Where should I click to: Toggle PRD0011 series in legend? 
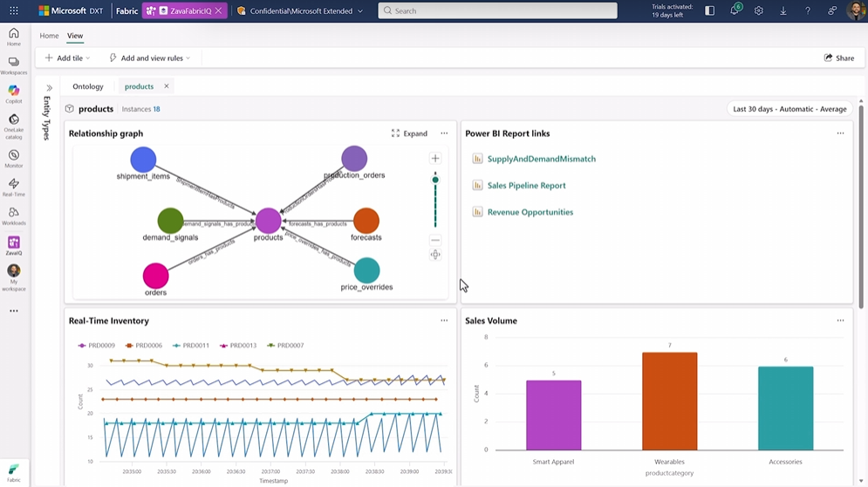[191, 345]
